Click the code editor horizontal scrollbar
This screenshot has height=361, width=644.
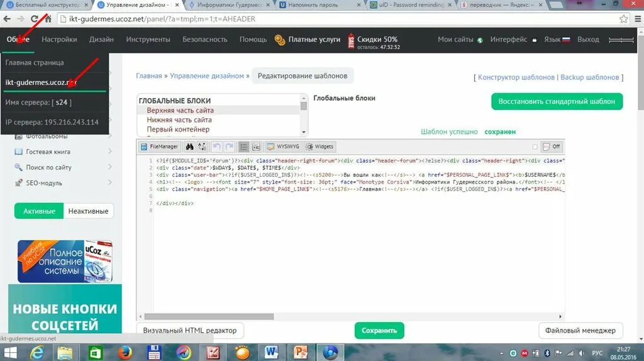[209, 316]
